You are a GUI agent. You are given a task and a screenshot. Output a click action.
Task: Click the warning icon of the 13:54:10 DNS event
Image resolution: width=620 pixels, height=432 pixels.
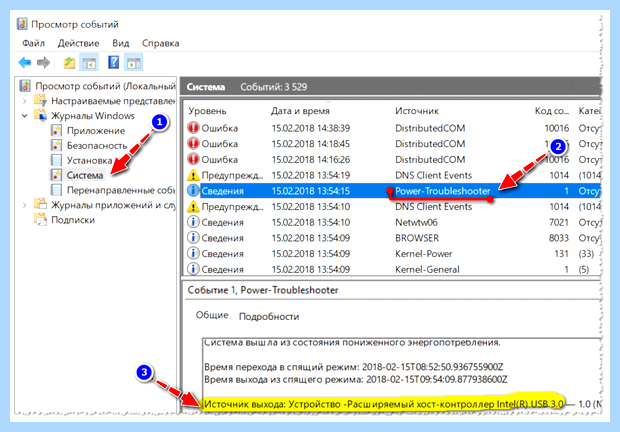[193, 206]
